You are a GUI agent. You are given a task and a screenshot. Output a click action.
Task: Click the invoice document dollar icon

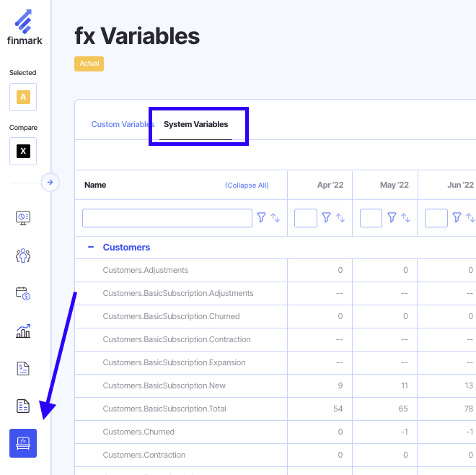point(23,368)
